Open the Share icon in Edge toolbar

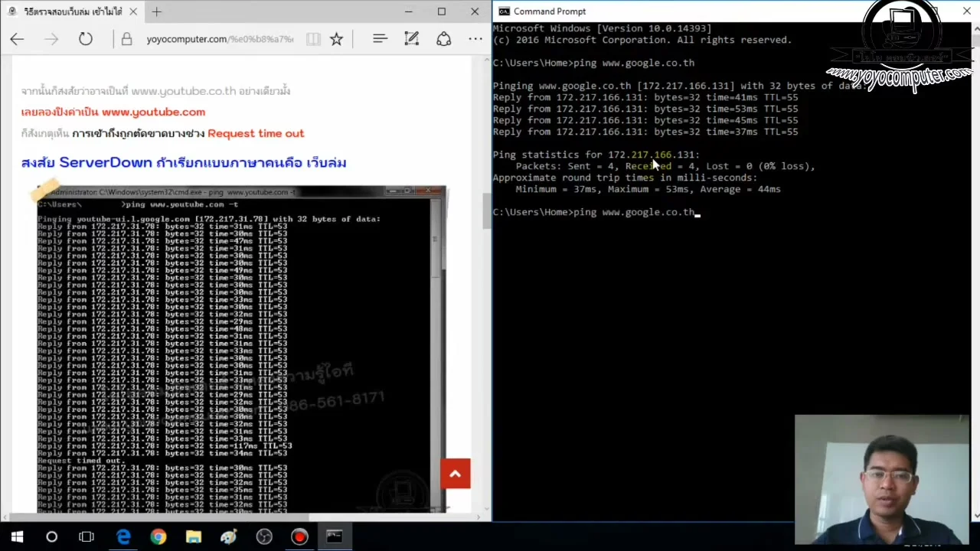(443, 39)
